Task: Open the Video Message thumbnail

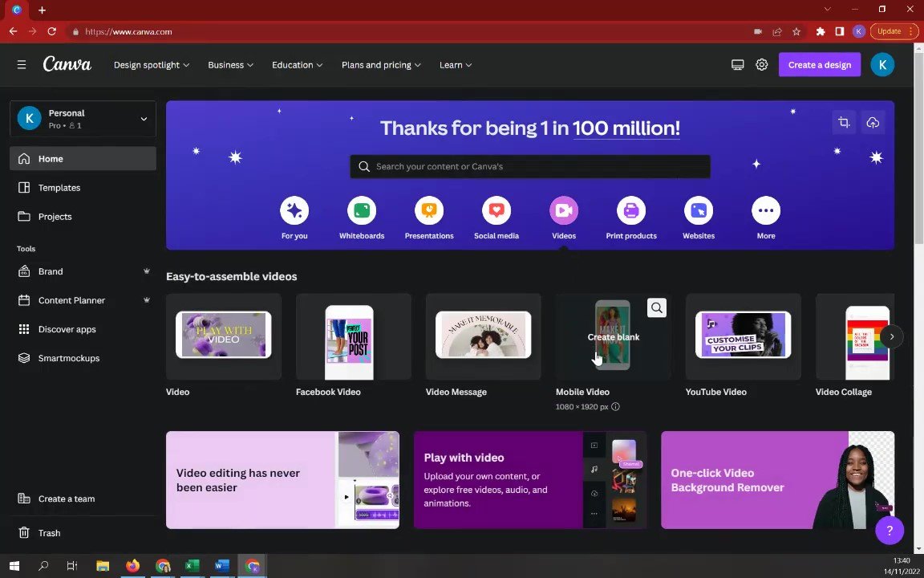Action: 483,336
